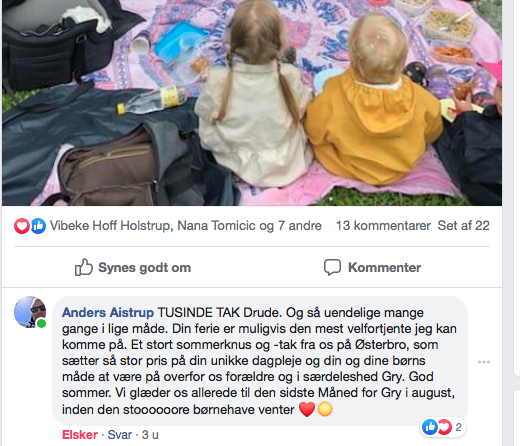
Task: Click the like reaction badge on the comment
Action: [430, 427]
